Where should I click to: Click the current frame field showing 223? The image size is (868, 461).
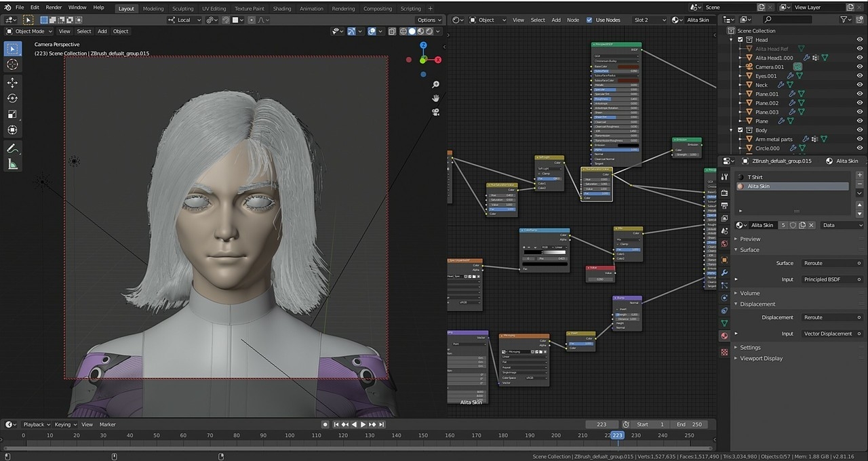602,424
